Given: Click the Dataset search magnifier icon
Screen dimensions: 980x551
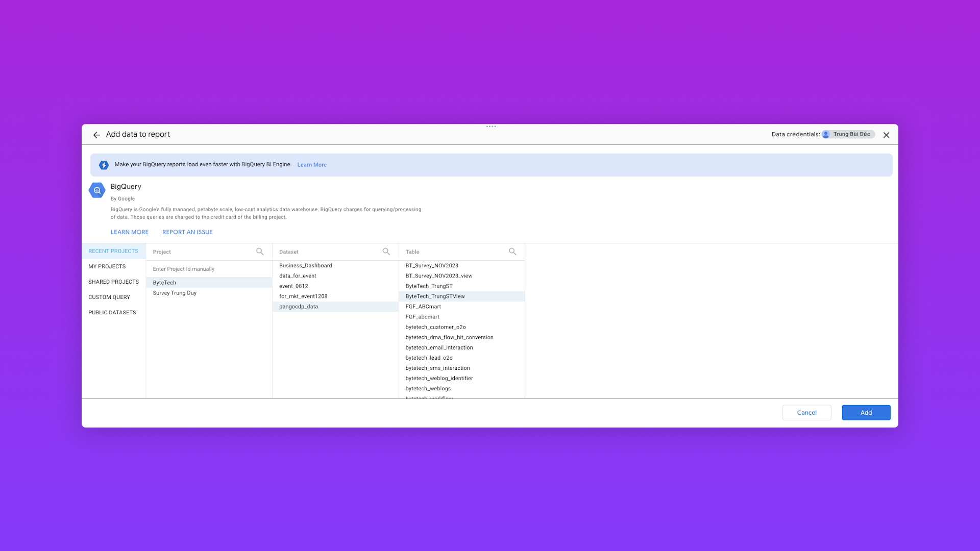Looking at the screenshot, I should pos(386,252).
